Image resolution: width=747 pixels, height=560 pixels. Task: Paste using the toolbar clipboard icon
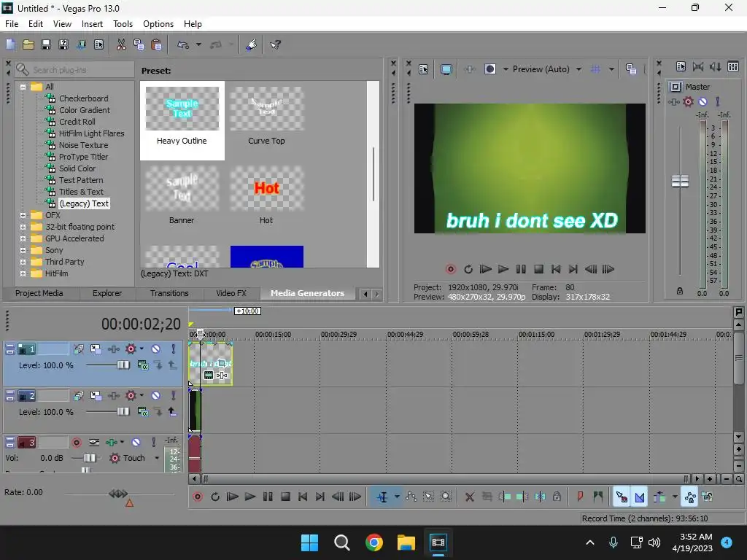[156, 44]
